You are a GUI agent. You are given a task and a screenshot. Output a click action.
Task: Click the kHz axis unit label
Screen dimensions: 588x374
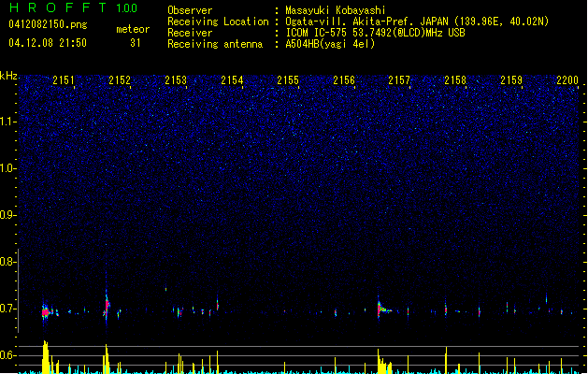(x=8, y=76)
